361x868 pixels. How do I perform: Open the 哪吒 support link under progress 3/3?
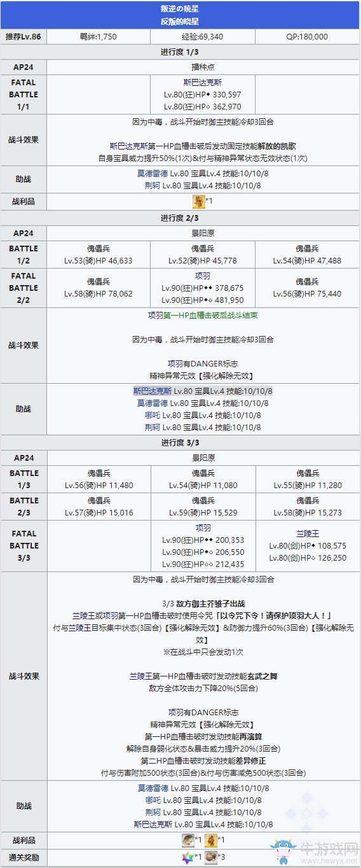point(153,800)
